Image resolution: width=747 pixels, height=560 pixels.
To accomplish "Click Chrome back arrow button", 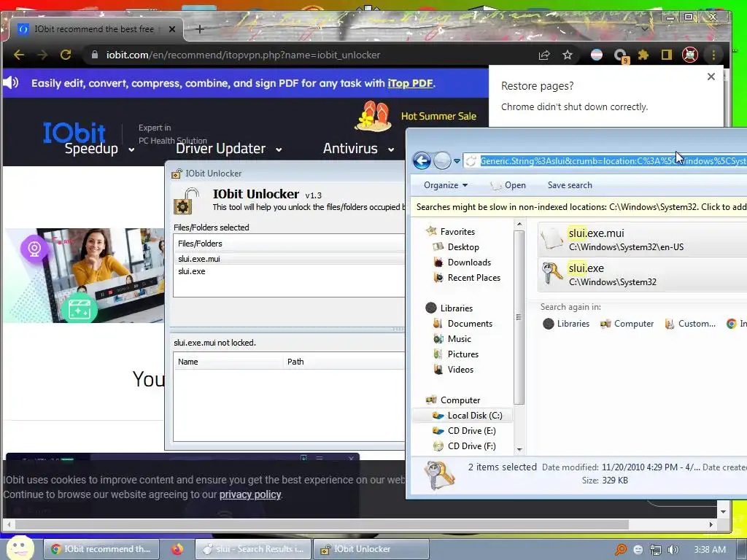I will [19, 55].
